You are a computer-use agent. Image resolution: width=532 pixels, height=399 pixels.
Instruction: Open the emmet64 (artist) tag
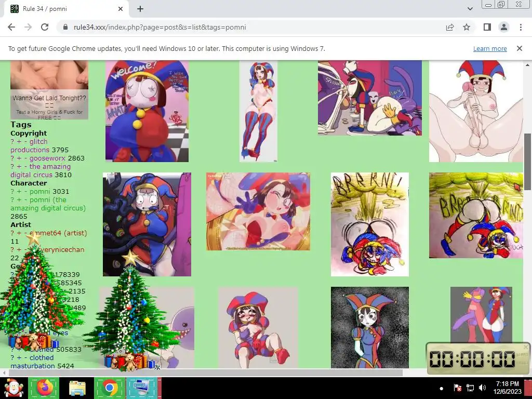tap(58, 233)
